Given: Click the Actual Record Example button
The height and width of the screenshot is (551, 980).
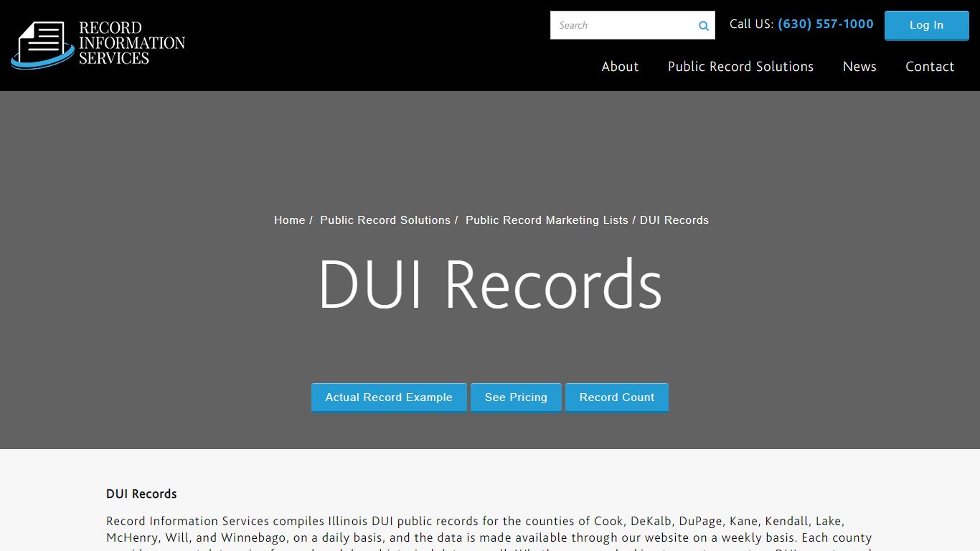Looking at the screenshot, I should click(x=389, y=397).
